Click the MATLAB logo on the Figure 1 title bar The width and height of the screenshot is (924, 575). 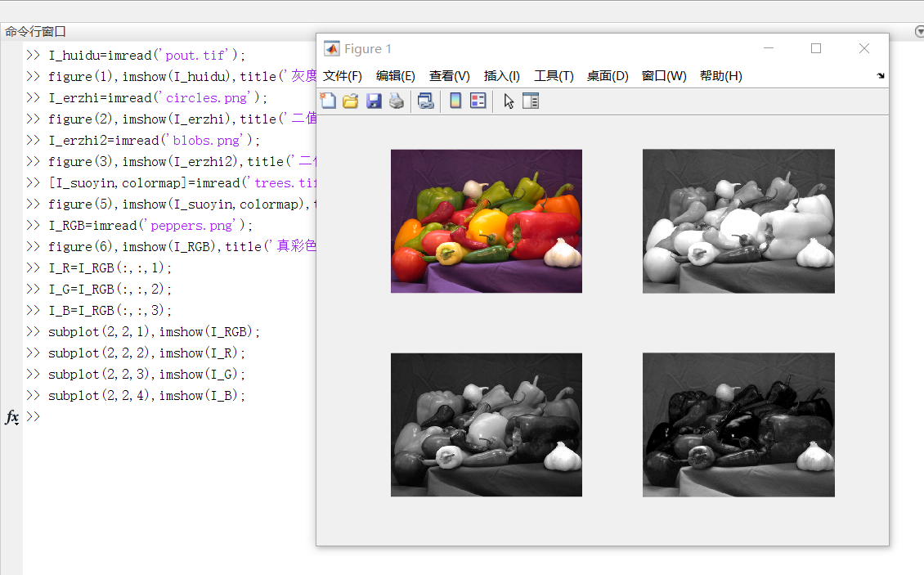point(332,48)
